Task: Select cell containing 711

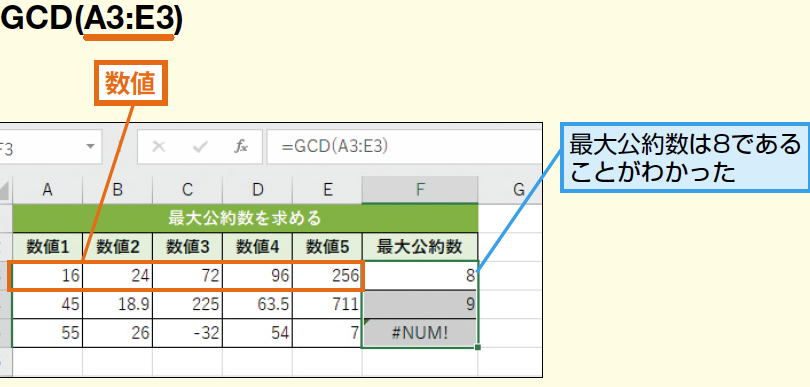Action: 327,304
